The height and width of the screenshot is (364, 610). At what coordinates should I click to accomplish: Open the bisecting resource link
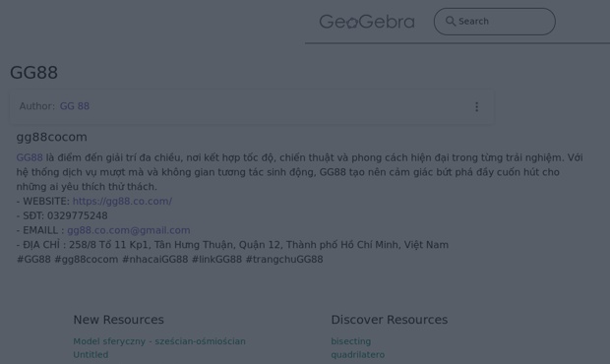(350, 341)
